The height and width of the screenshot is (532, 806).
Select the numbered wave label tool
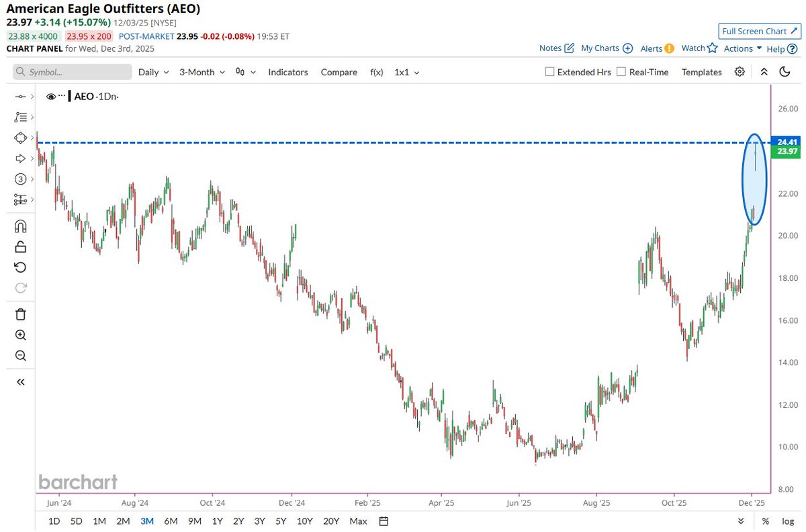click(19, 179)
